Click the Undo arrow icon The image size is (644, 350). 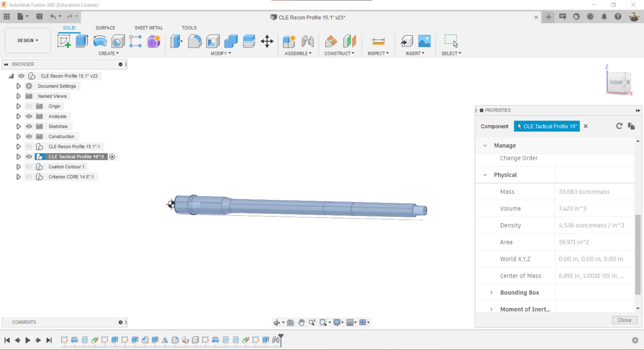point(53,16)
